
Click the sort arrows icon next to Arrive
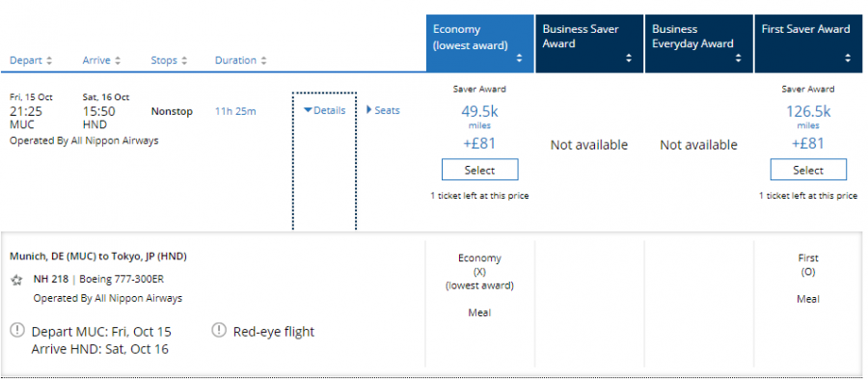118,61
